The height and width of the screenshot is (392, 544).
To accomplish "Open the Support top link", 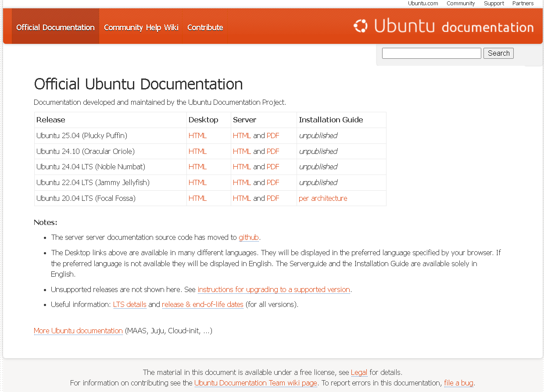I will pyautogui.click(x=494, y=4).
